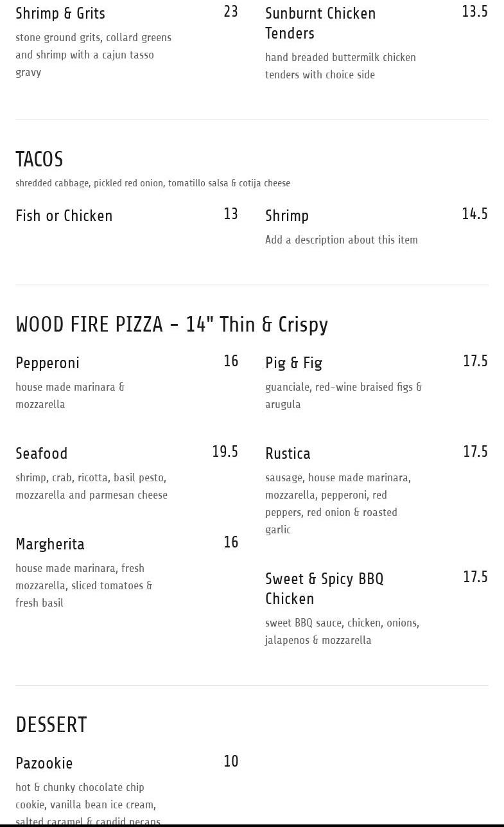Click the Pazookie price of 10
Screen dimensions: 504x827
point(230,761)
